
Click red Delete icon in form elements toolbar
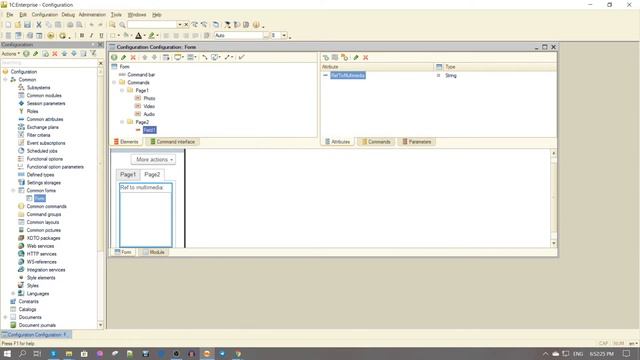(x=133, y=58)
